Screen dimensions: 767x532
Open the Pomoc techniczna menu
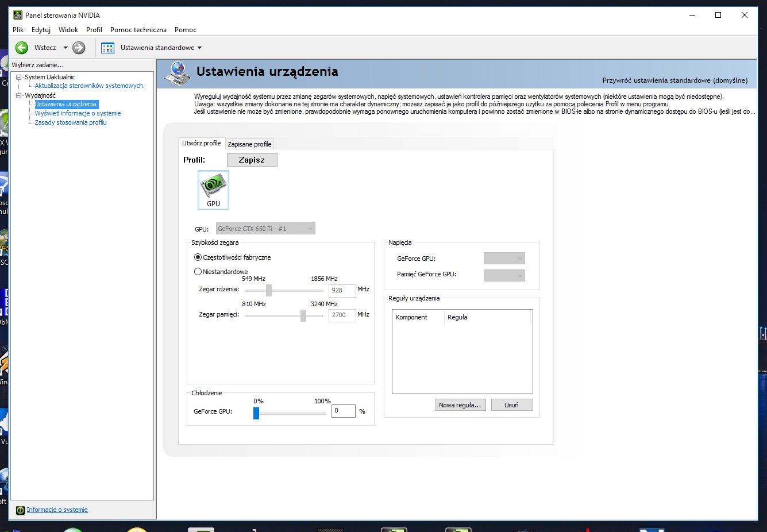(138, 30)
